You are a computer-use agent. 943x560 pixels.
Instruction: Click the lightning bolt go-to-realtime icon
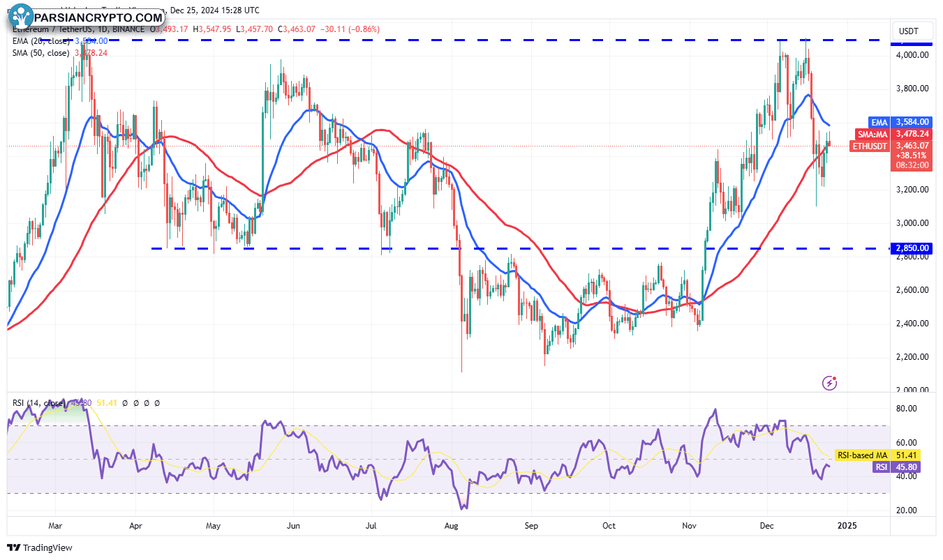click(x=830, y=382)
